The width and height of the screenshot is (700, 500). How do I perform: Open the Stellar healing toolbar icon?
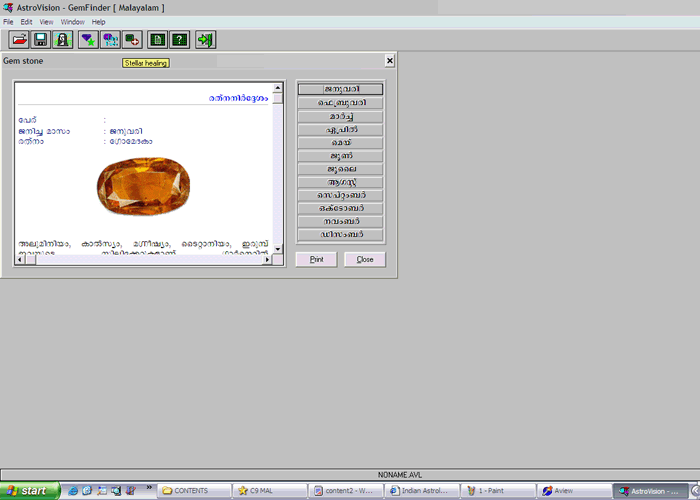132,40
